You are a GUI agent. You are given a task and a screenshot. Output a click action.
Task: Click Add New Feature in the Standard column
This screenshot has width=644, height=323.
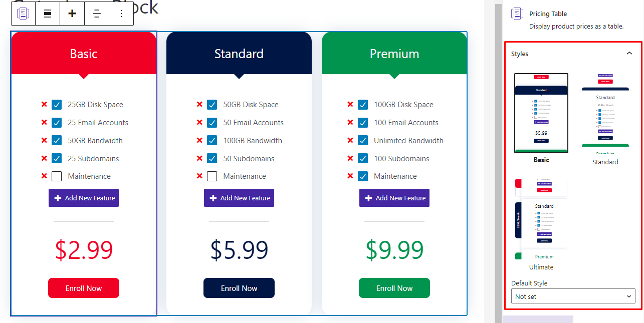point(239,198)
